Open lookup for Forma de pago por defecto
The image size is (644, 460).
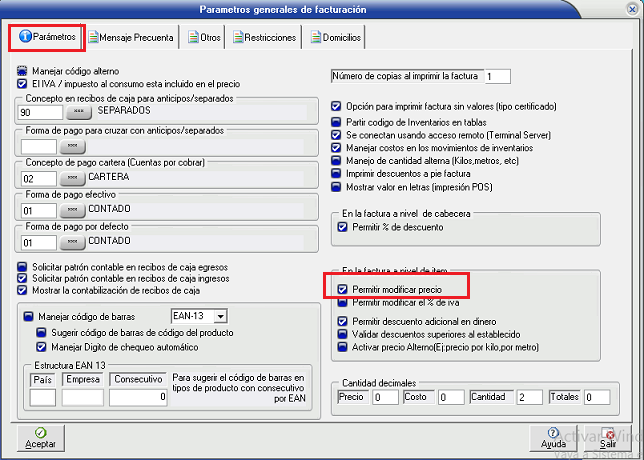72,243
